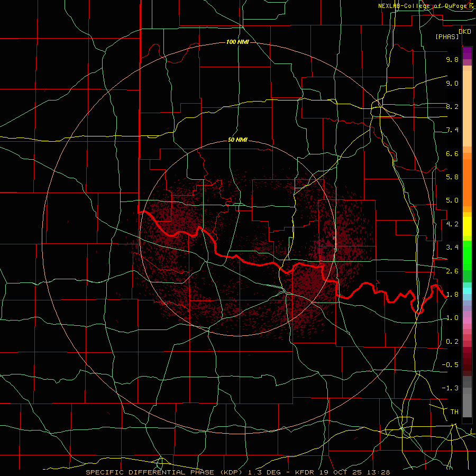Pick the yellow segment beside 4.2
Screen dimensions: 476x476
[x=467, y=226]
